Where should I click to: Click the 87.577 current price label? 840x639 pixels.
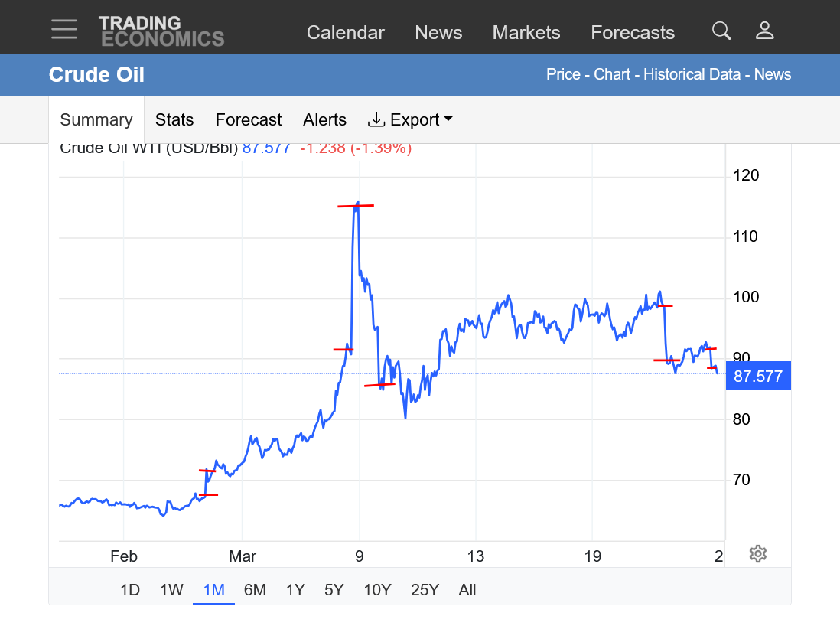click(757, 376)
